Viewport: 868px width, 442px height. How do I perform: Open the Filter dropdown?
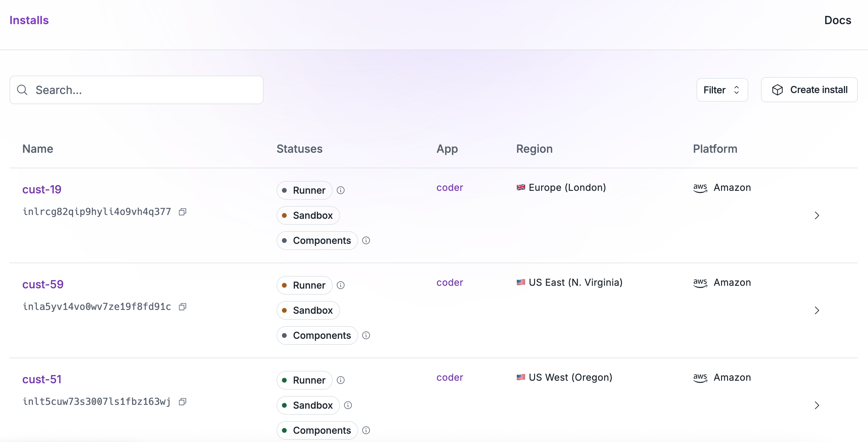click(722, 90)
